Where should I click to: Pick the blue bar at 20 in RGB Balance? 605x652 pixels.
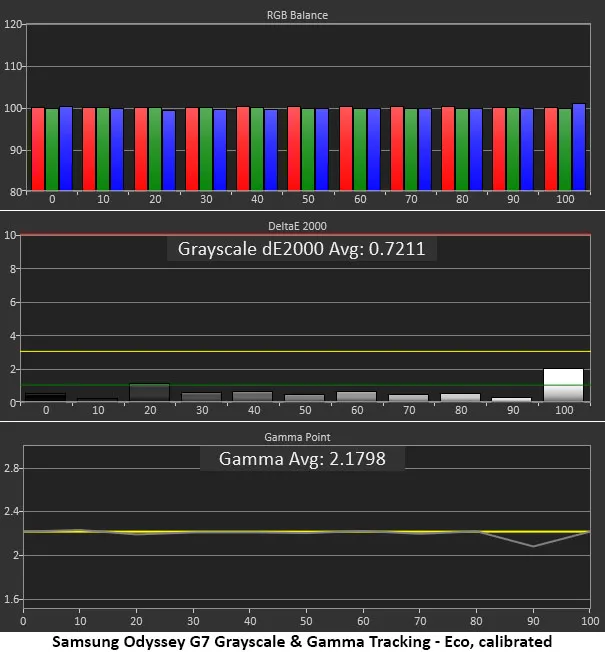tap(168, 150)
